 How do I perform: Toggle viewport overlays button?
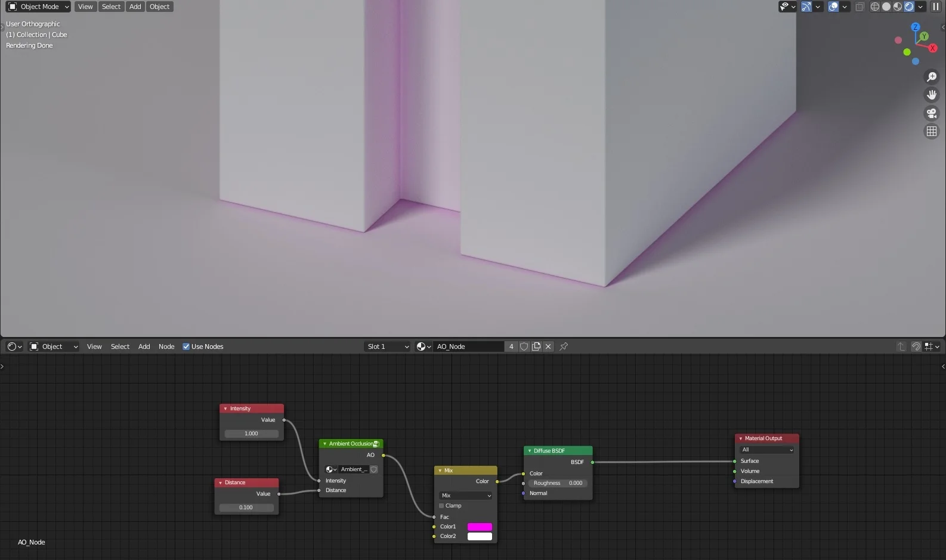[x=833, y=7]
